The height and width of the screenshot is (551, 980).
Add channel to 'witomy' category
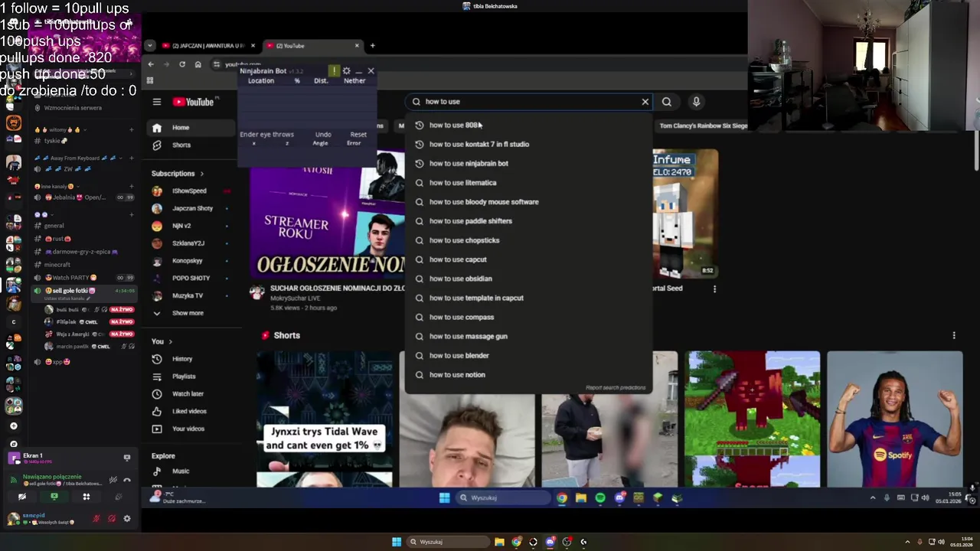tap(131, 130)
